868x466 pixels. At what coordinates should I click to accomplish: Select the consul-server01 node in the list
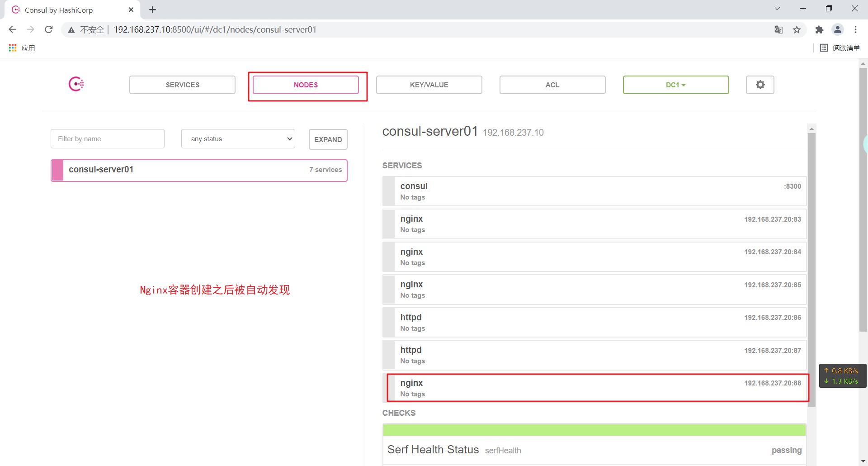pyautogui.click(x=199, y=170)
